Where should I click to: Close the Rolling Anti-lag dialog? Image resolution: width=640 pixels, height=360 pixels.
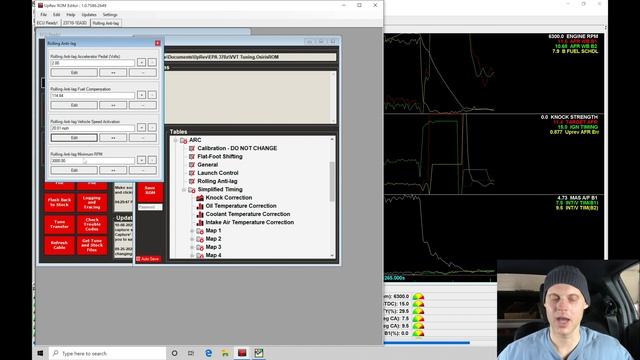click(x=158, y=43)
